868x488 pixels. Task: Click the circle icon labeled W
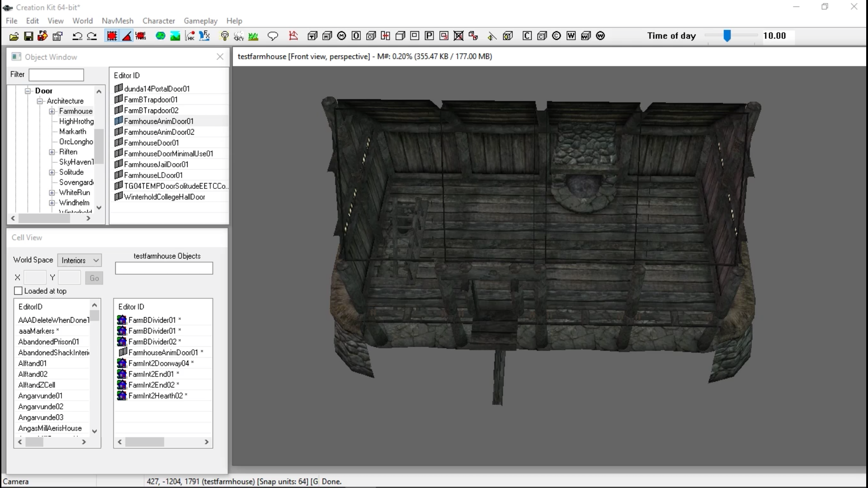600,36
